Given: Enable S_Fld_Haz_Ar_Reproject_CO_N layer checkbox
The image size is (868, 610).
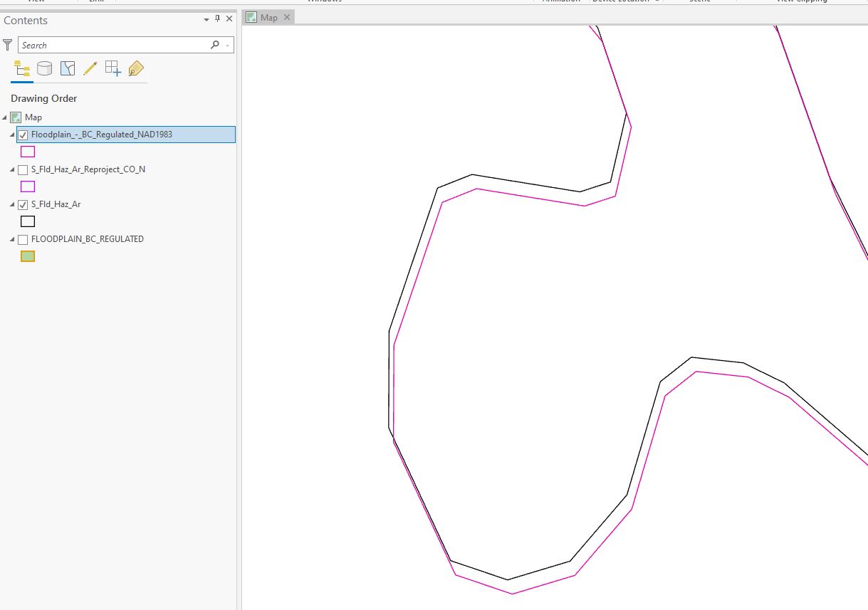Looking at the screenshot, I should (23, 170).
